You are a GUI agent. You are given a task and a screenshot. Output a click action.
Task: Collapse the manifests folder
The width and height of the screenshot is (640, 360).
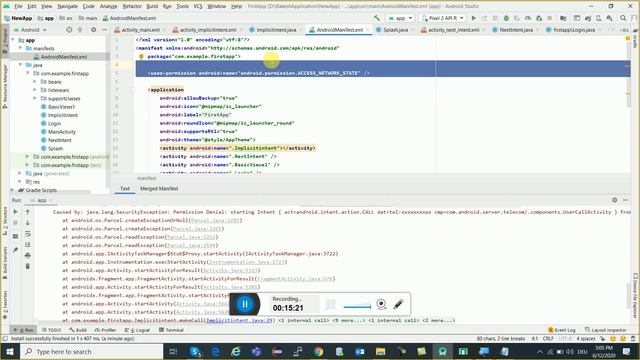(20, 48)
